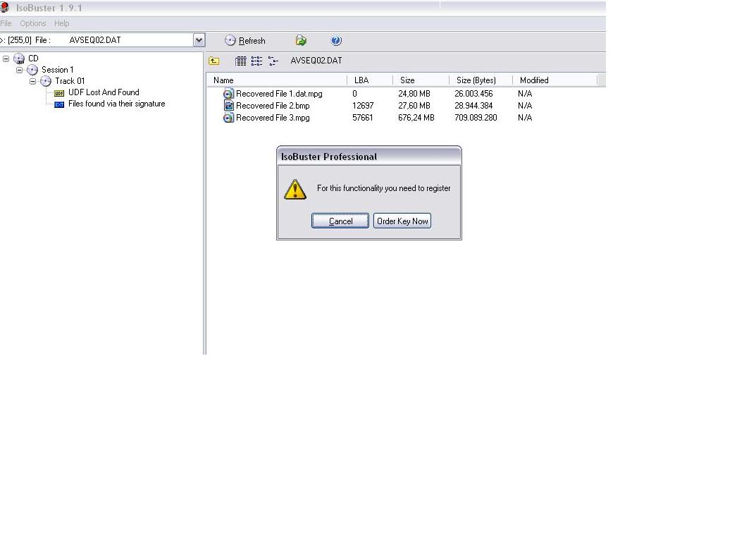Collapse the Track 01 tree node

pos(33,81)
